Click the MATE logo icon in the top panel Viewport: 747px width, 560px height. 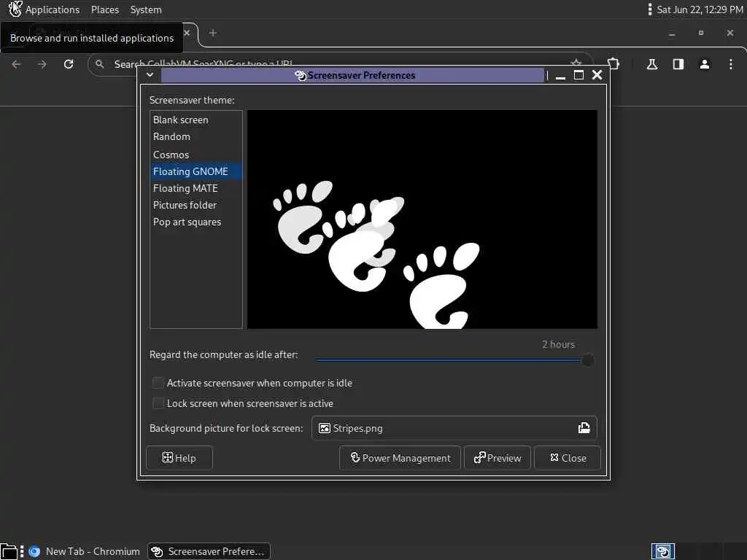click(x=15, y=9)
